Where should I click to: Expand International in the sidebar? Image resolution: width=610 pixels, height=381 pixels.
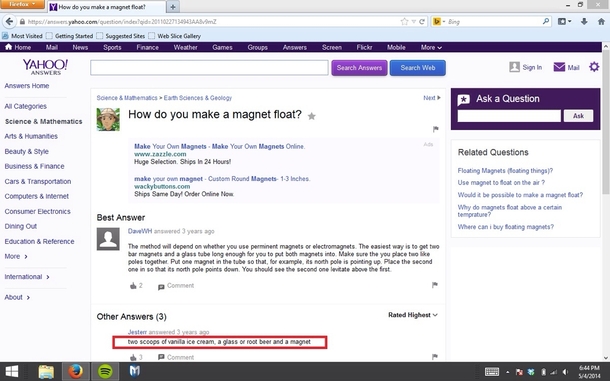point(27,277)
